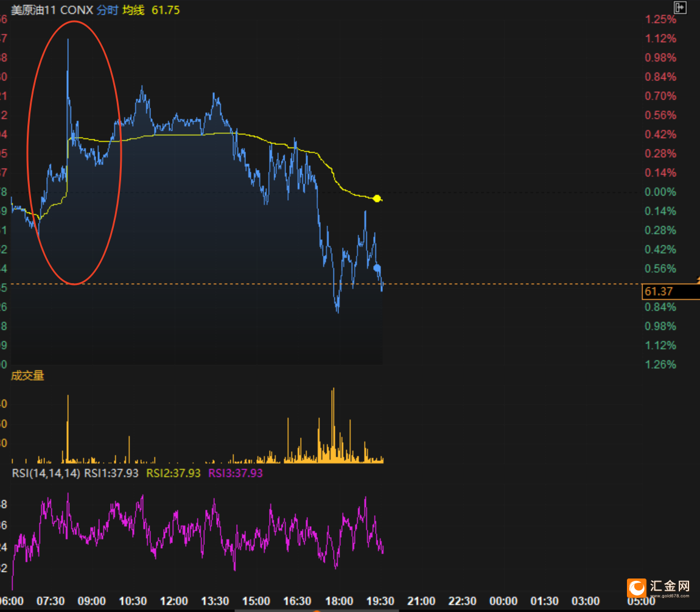Screen dimensions: 700x612
Task: Click the green 0.98% axis label
Action: click(660, 326)
